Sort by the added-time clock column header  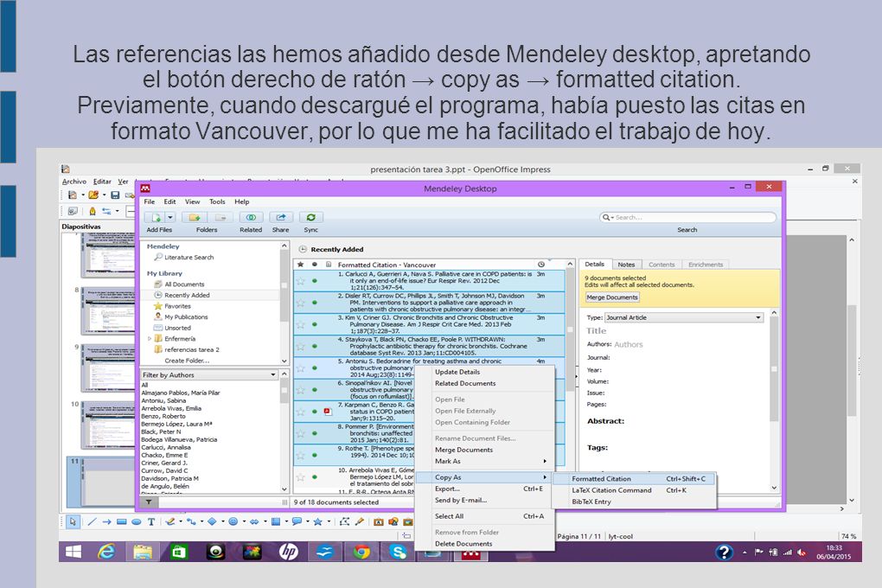coord(541,265)
